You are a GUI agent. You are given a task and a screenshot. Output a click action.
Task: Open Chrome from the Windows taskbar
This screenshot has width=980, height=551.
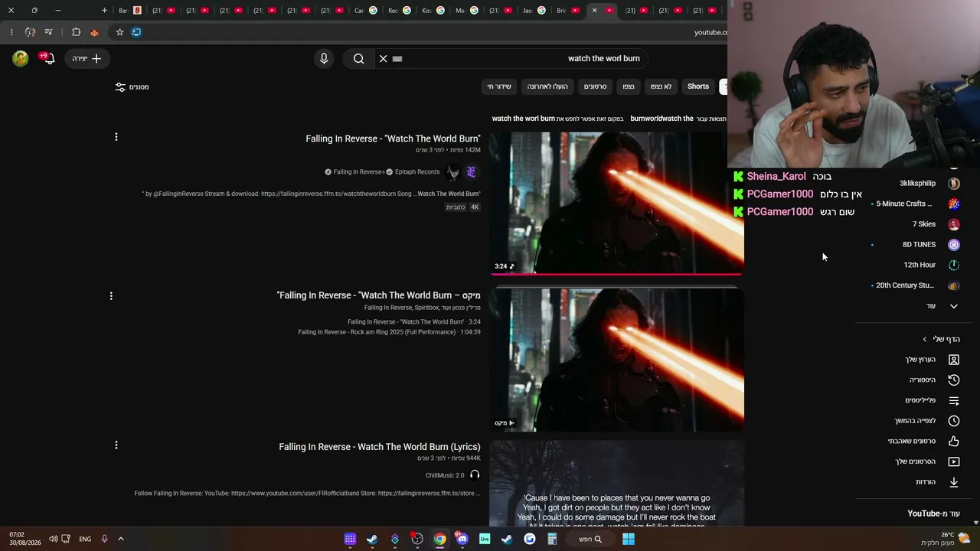439,540
